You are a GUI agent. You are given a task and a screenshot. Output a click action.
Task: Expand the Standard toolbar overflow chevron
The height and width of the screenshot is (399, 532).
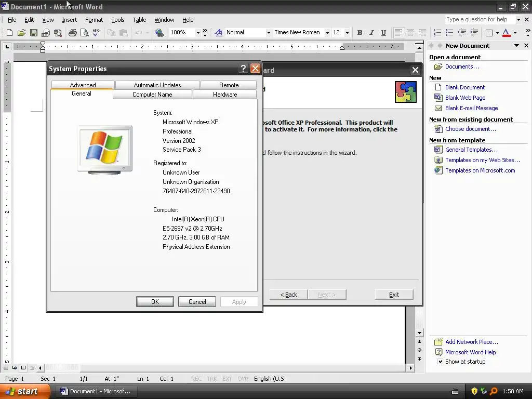205,33
